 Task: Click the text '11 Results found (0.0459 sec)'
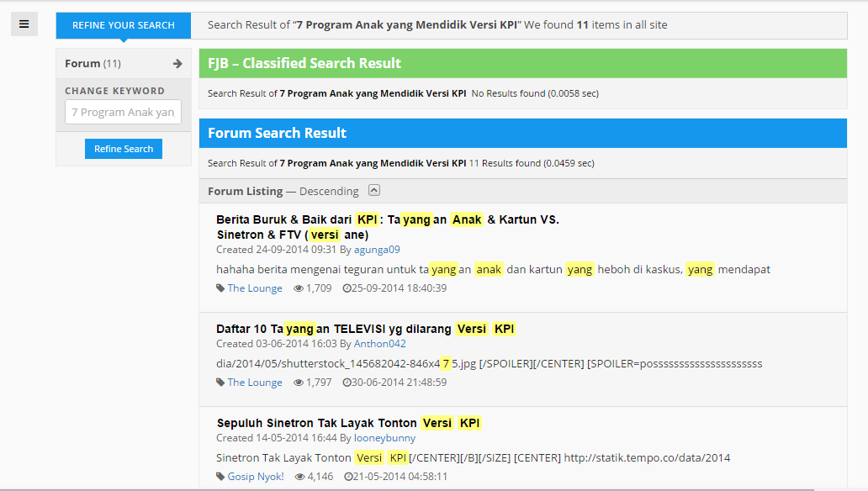point(532,163)
